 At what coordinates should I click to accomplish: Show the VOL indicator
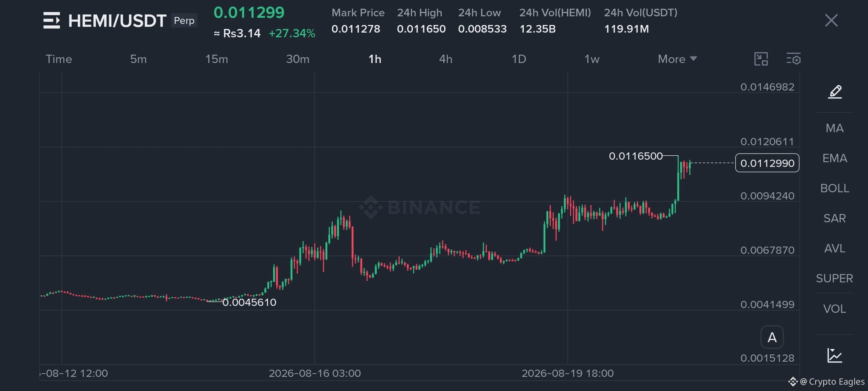[835, 308]
